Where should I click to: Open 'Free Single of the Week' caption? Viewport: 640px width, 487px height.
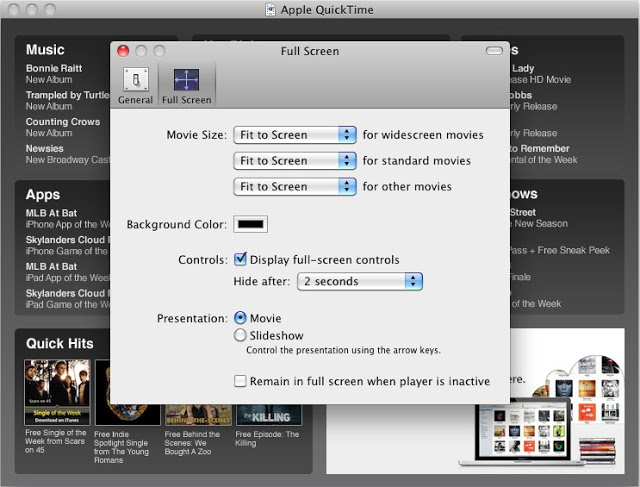coord(56,441)
